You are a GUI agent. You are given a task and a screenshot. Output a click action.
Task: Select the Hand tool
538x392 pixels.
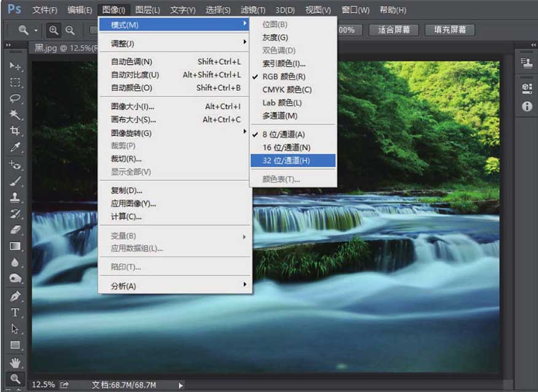pos(15,362)
